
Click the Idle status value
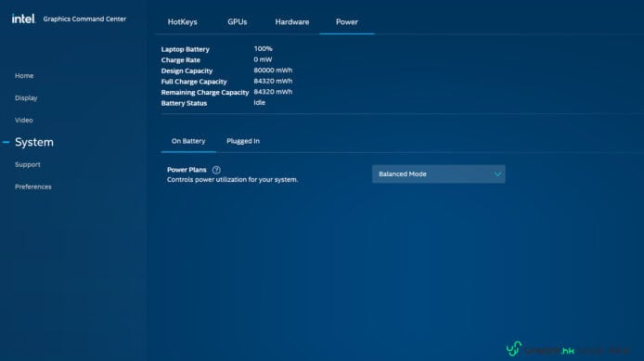pos(260,102)
